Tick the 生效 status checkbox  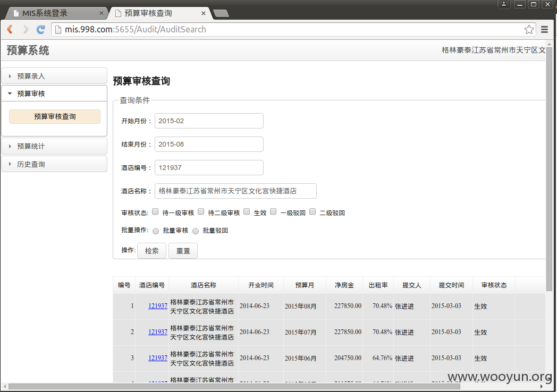(x=247, y=211)
